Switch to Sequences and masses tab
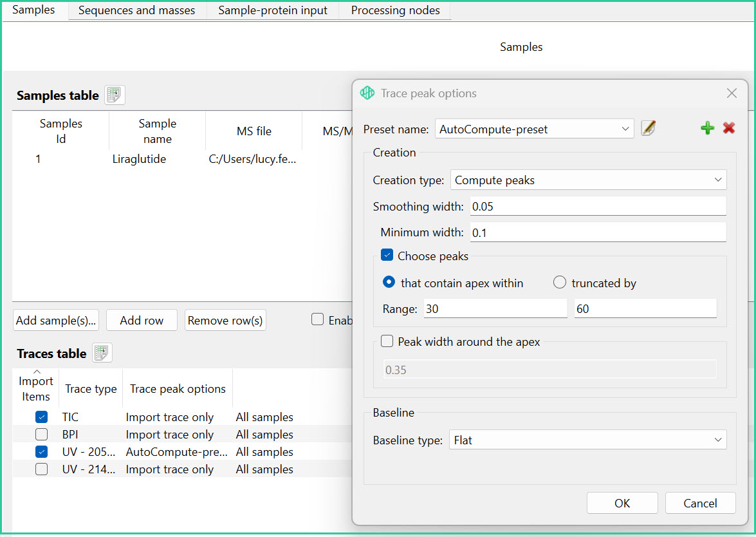Screen dimensions: 756x537 [x=137, y=10]
